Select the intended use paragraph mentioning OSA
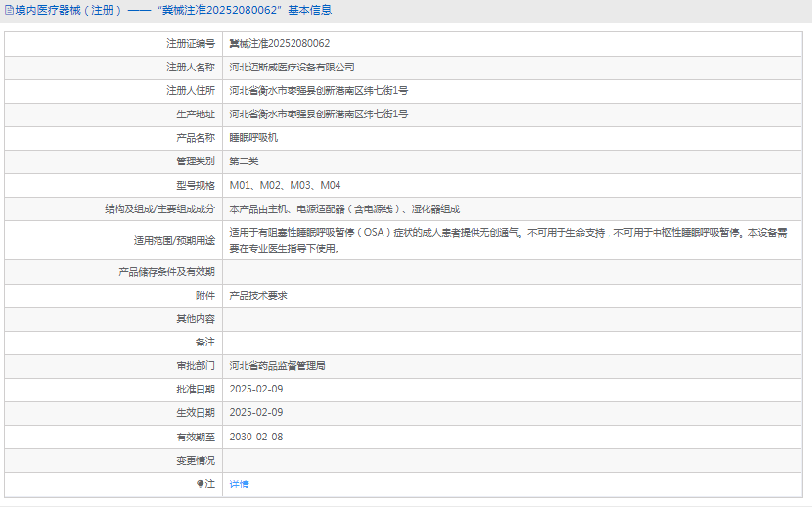 click(x=508, y=241)
